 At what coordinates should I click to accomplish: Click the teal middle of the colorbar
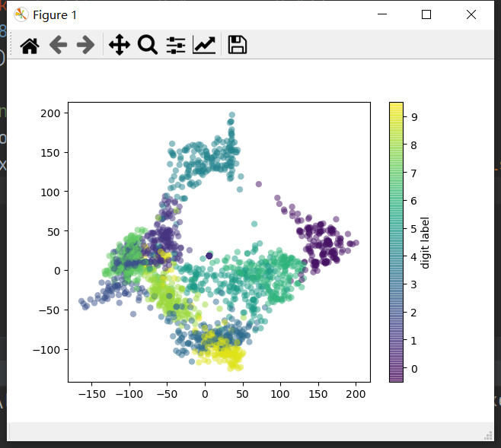tap(396, 242)
